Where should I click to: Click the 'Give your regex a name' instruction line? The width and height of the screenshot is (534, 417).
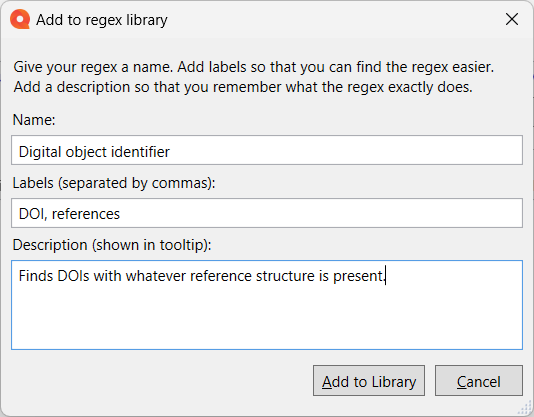(x=254, y=67)
